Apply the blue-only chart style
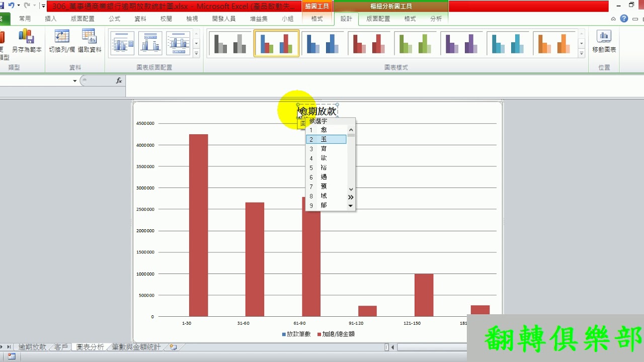The height and width of the screenshot is (362, 644). click(x=323, y=44)
